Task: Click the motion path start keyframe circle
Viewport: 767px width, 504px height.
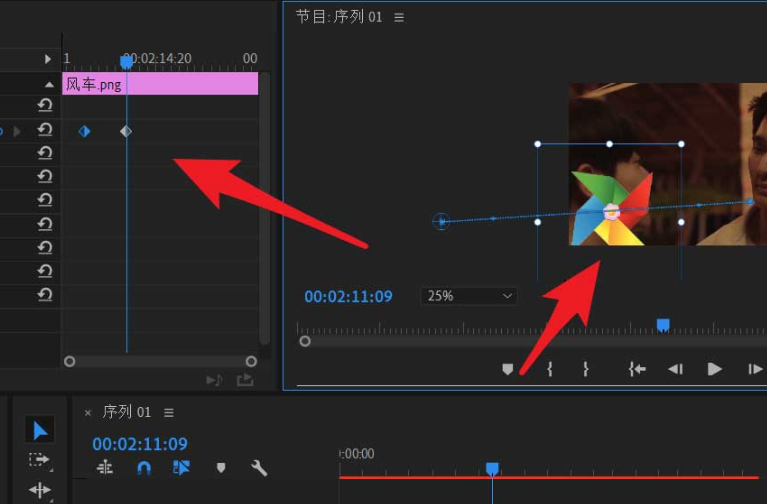Action: (x=441, y=222)
